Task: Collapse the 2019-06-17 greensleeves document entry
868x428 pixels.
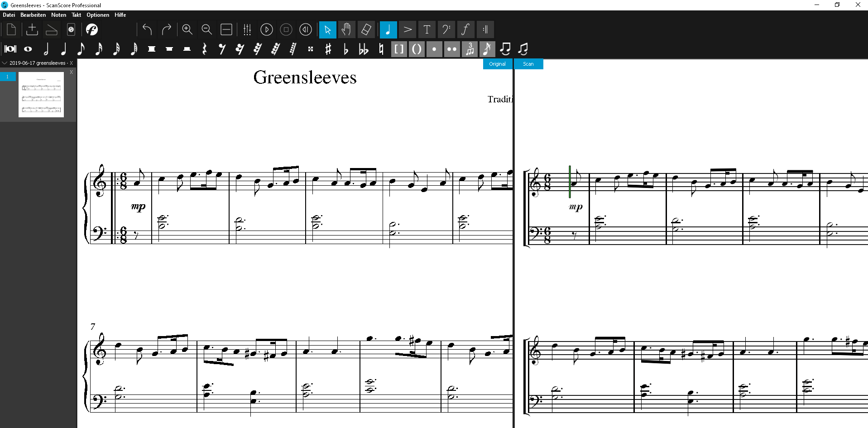Action: tap(5, 63)
